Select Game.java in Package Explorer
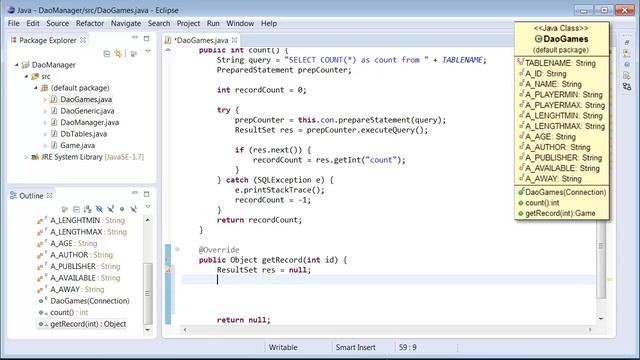Viewport: 640px width, 360px height. click(x=77, y=145)
